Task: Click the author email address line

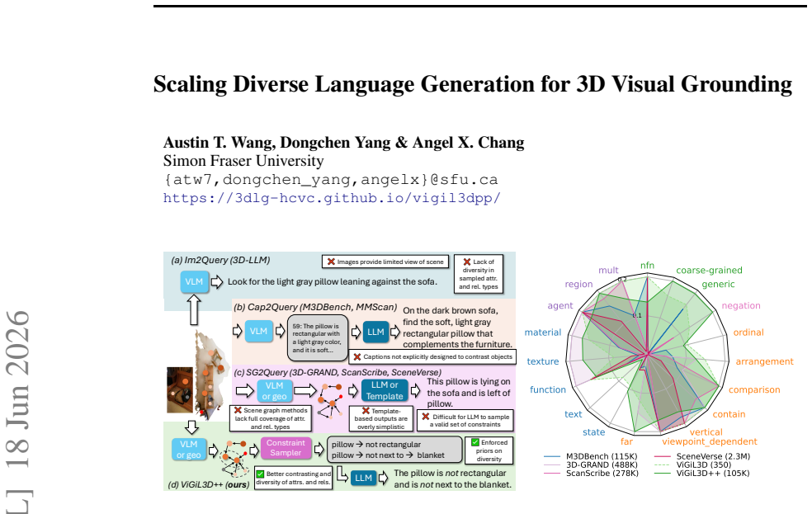Action: (330, 180)
